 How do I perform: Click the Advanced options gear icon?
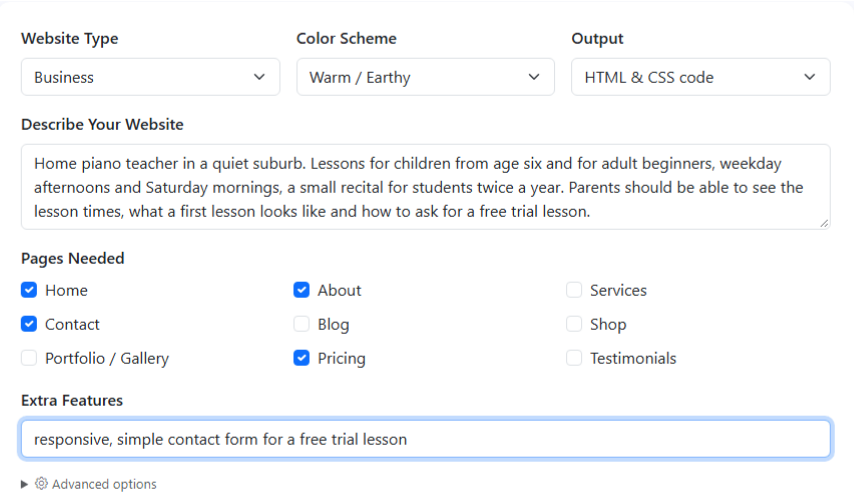coord(41,483)
